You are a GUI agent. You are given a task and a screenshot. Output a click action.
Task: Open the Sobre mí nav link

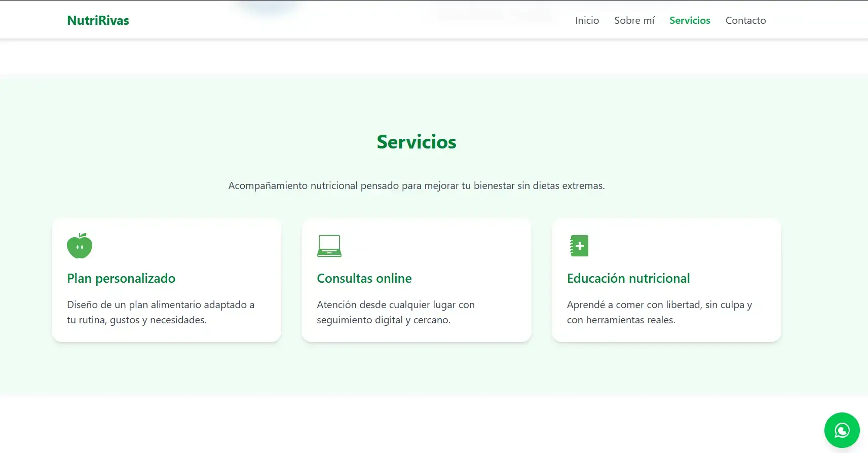(634, 20)
